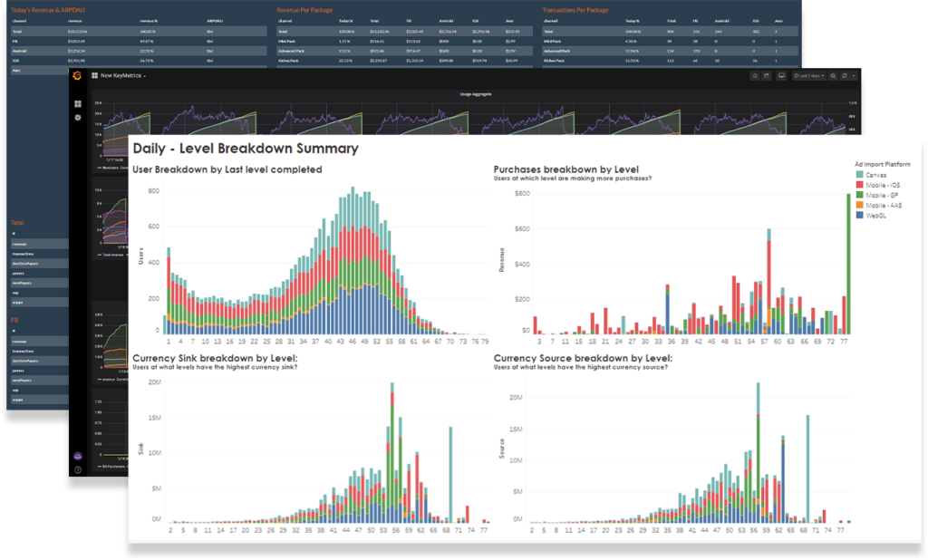Click the Grafana logo icon
This screenshot has height=560, width=928.
[x=77, y=76]
